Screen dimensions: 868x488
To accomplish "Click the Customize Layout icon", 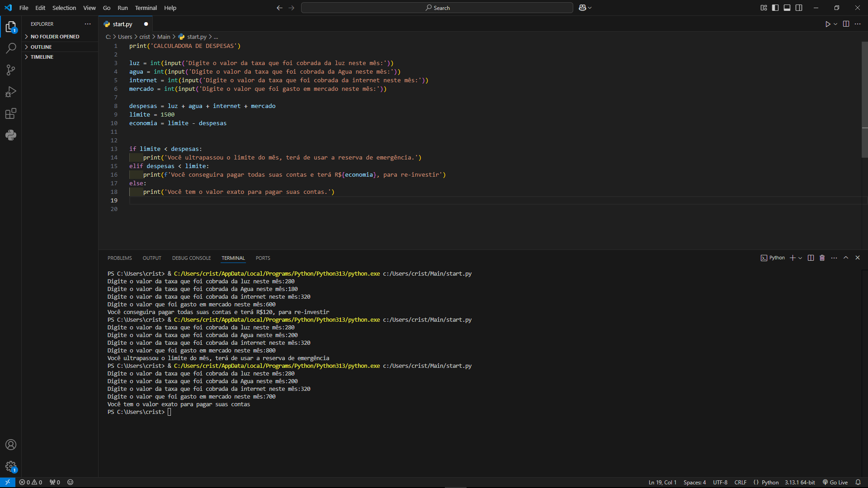I will point(764,8).
